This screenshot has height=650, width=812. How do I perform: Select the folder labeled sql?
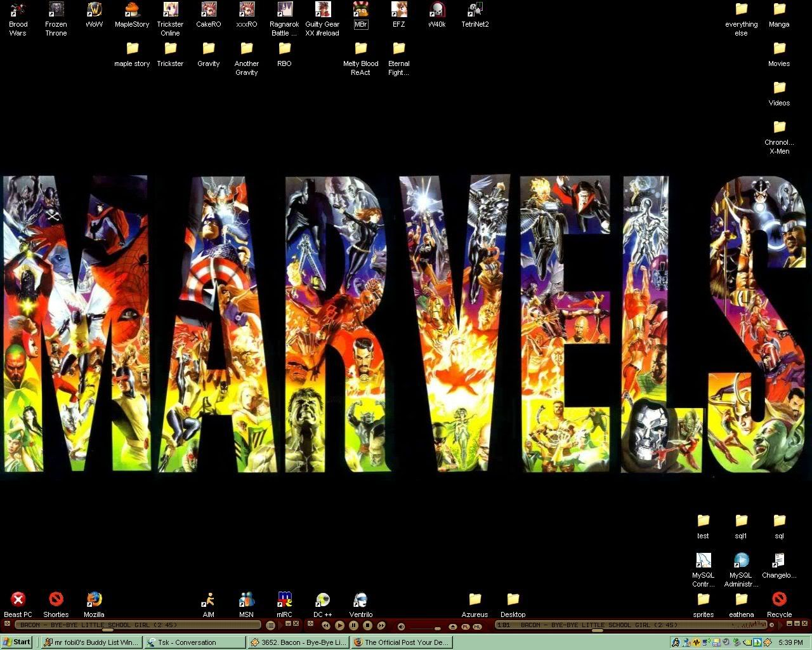(x=779, y=527)
